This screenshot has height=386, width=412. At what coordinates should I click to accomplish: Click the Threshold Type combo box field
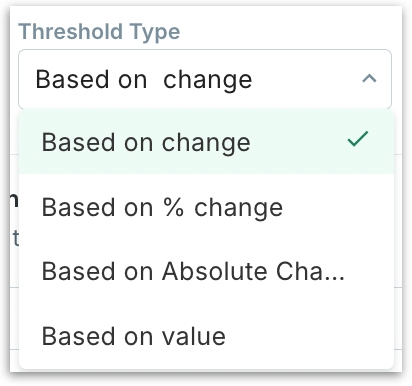(205, 79)
